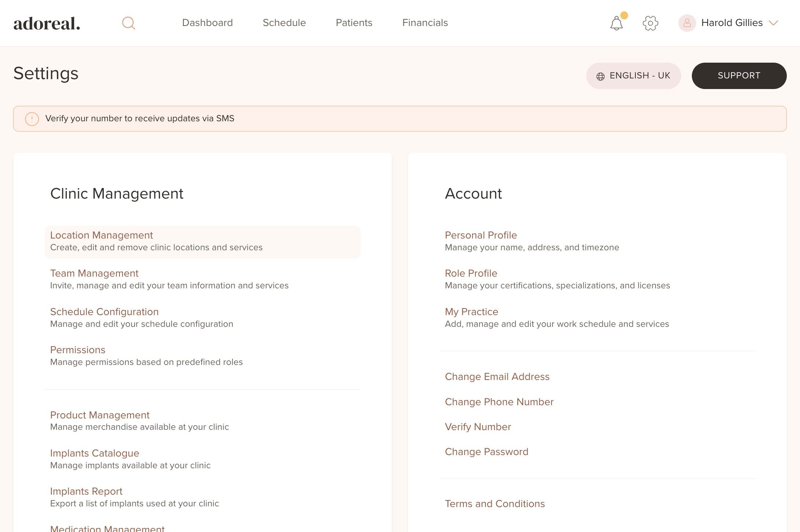The height and width of the screenshot is (532, 800).
Task: Open Location Management settings
Action: pos(102,235)
